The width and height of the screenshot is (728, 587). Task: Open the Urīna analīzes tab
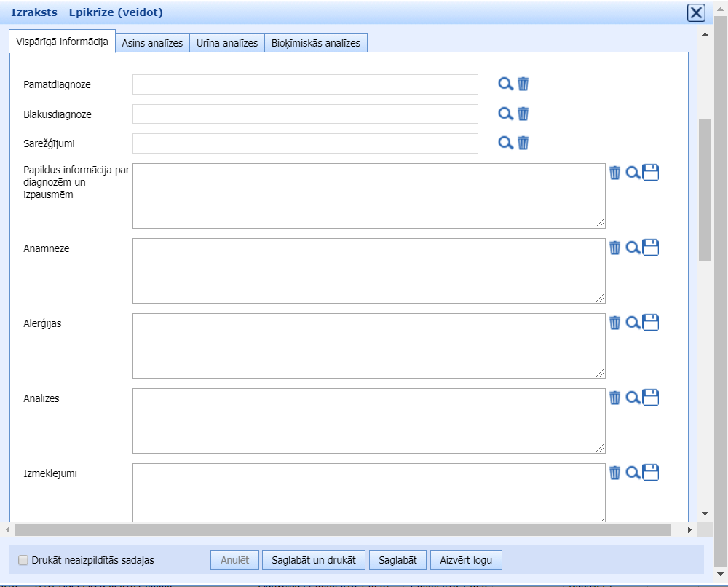point(227,43)
